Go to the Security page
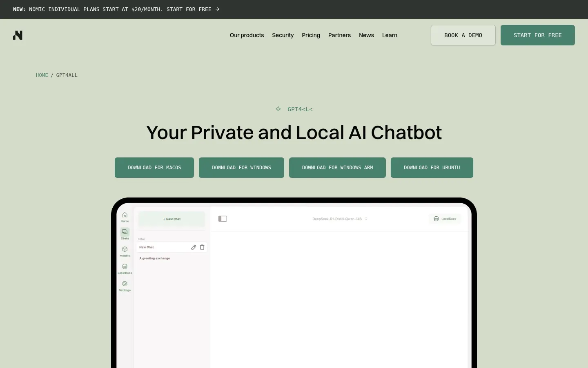This screenshot has width=588, height=368. click(x=283, y=35)
